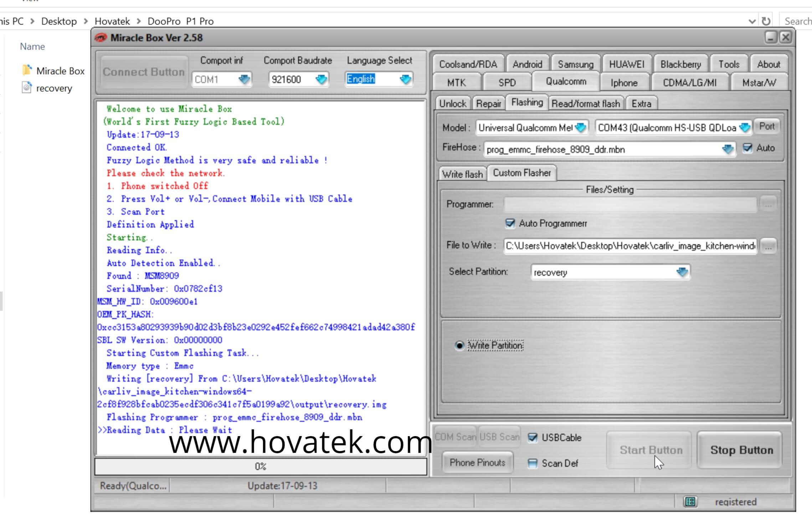The image size is (812, 516).
Task: Open the Tools tab
Action: (x=729, y=64)
